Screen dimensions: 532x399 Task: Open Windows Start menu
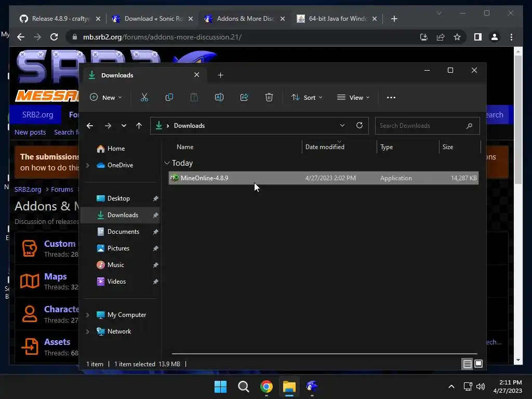pyautogui.click(x=220, y=387)
